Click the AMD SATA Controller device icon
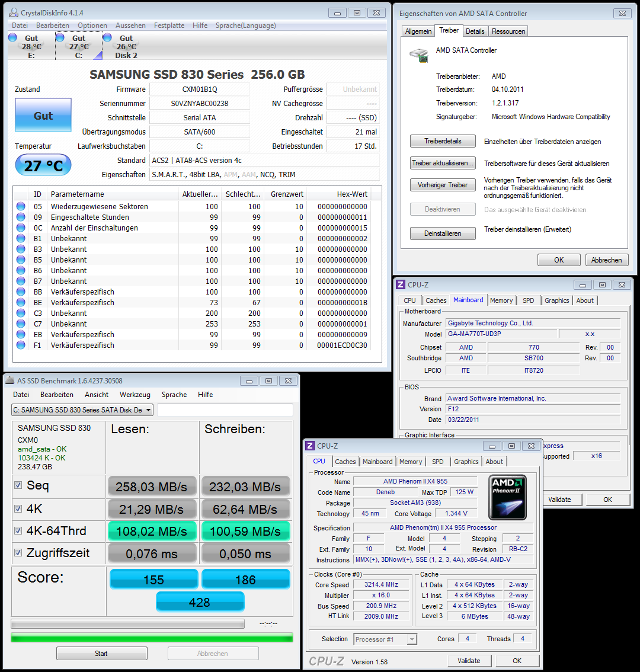640x672 pixels. [x=419, y=55]
